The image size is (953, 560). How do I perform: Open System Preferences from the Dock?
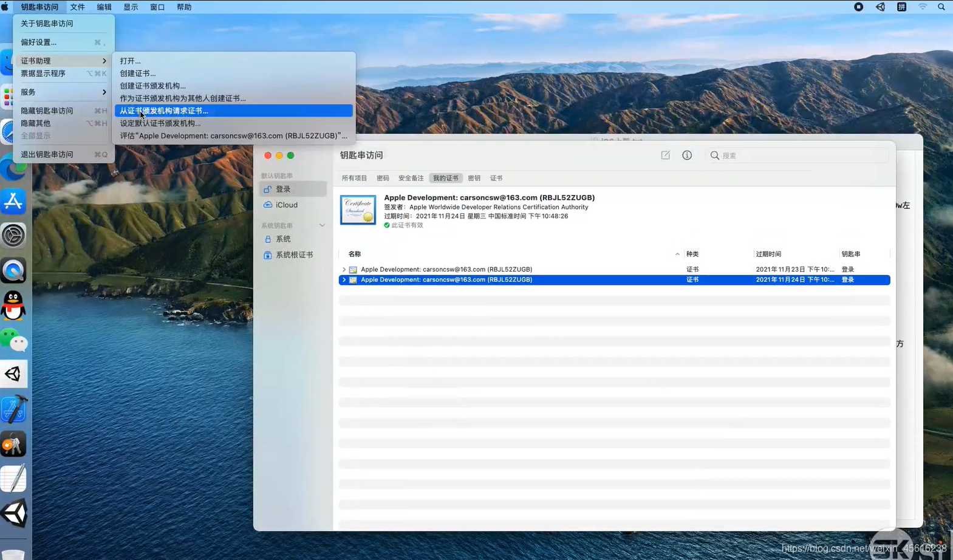point(13,236)
